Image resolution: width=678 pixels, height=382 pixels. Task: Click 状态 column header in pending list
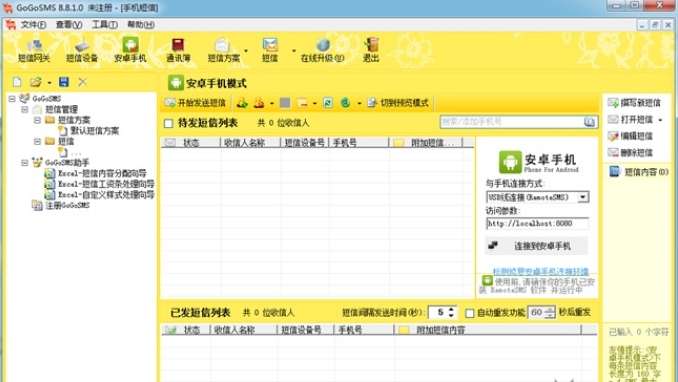coord(191,143)
